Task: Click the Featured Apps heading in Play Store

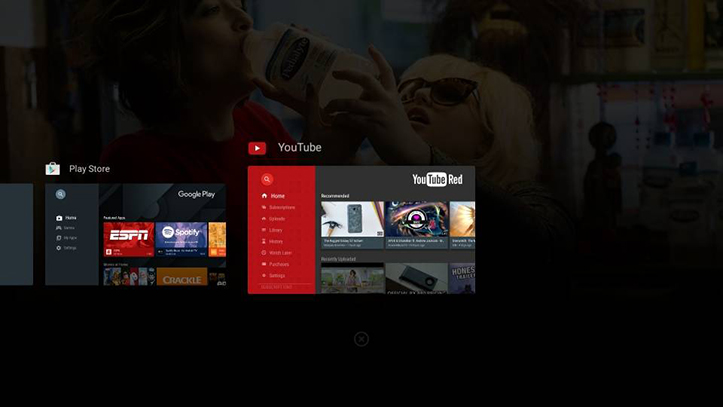Action: coord(114,218)
